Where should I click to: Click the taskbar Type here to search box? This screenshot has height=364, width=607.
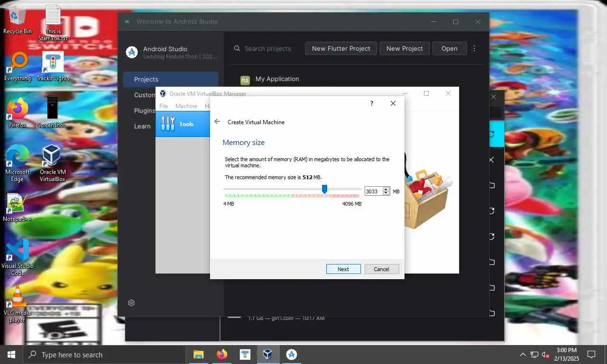pos(104,355)
